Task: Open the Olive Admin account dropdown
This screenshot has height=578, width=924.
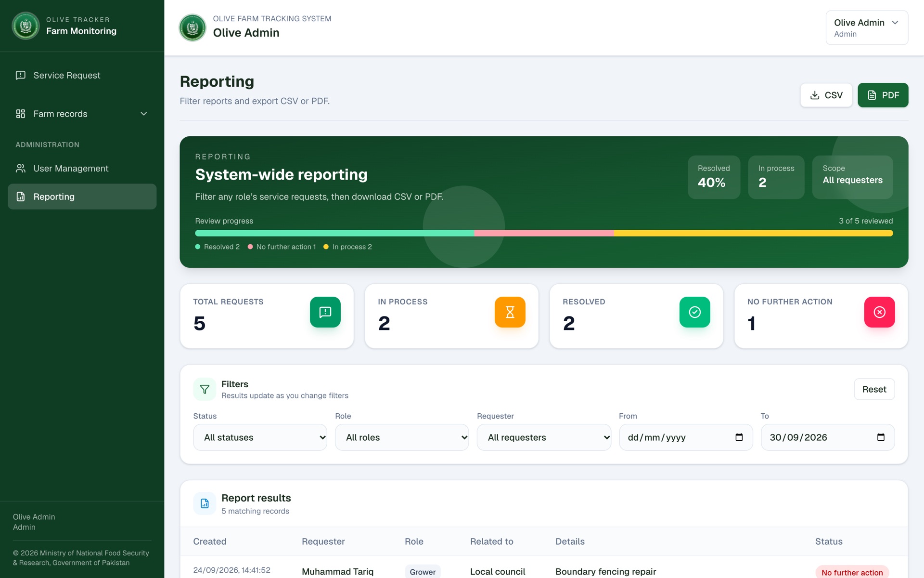Action: [x=867, y=27]
